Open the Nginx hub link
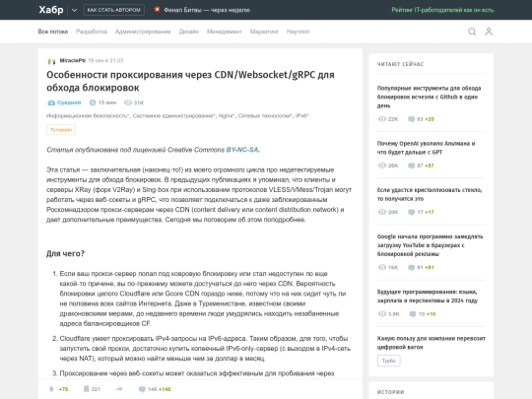The image size is (532, 399). tap(227, 115)
